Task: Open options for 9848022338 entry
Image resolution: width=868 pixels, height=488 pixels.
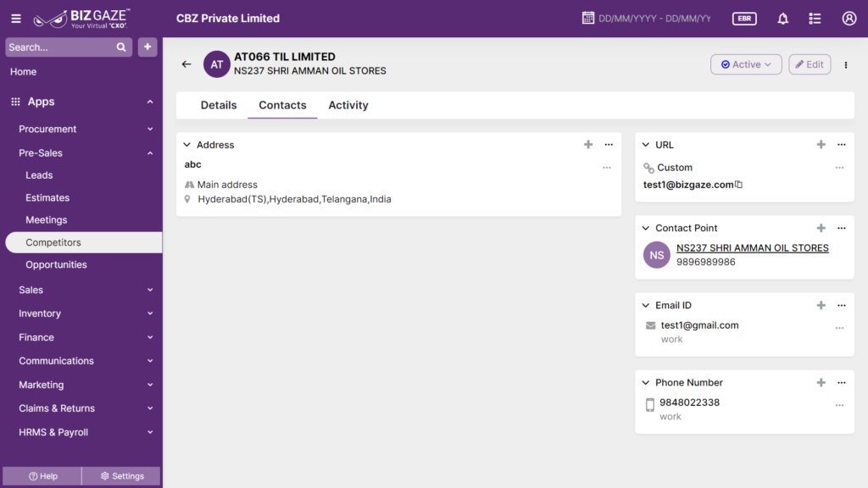Action: click(840, 406)
